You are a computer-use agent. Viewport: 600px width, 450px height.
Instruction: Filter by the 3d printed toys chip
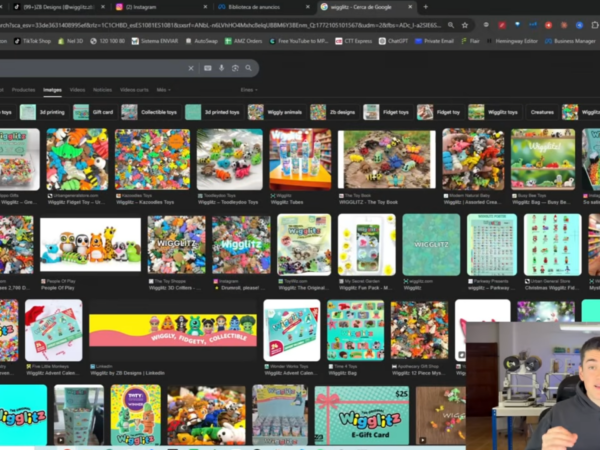tap(214, 112)
